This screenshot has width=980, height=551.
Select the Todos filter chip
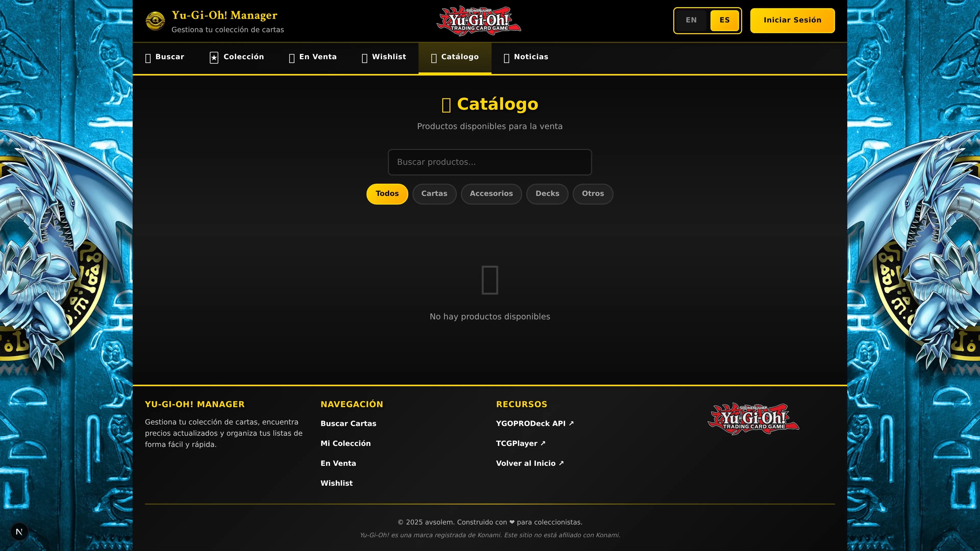[x=387, y=194]
